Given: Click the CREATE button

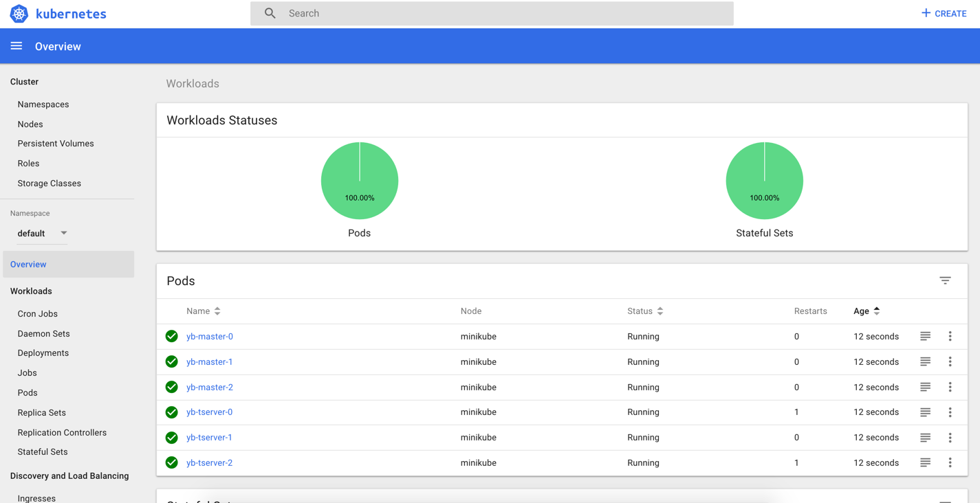Looking at the screenshot, I should click(943, 13).
